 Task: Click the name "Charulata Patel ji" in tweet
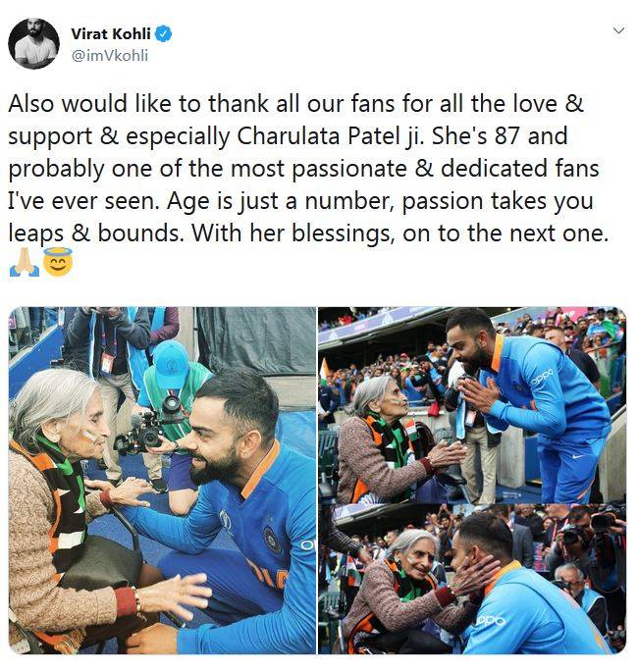pos(330,136)
